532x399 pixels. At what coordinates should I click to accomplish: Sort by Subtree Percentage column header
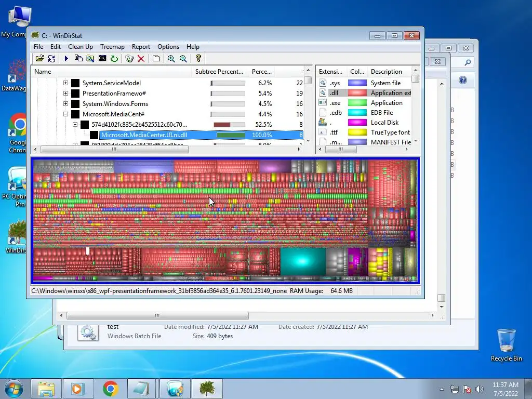(219, 72)
